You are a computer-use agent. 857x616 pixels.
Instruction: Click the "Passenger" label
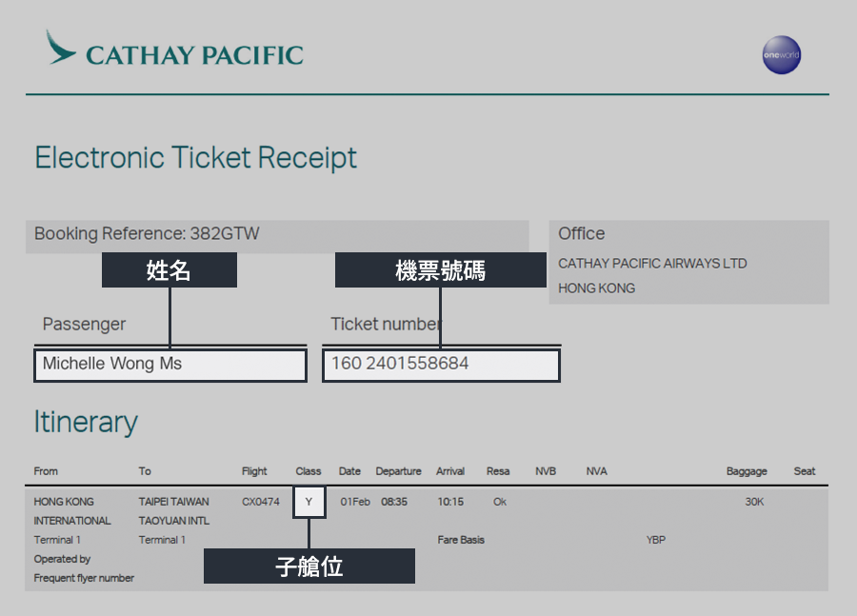[84, 324]
